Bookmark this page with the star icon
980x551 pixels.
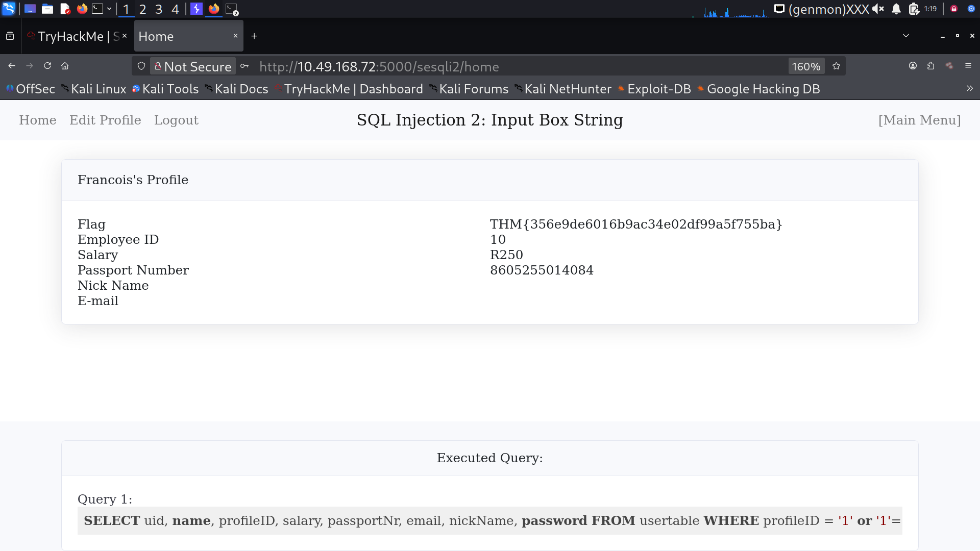pos(836,66)
